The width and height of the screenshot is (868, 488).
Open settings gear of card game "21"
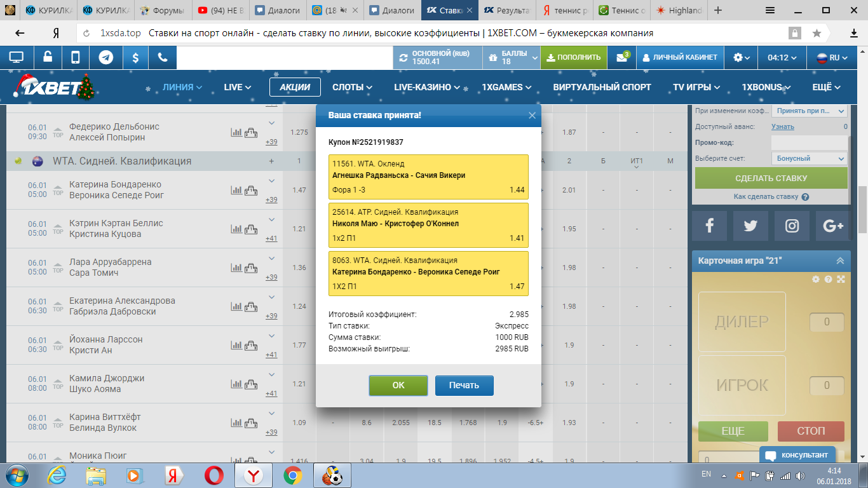(x=817, y=279)
